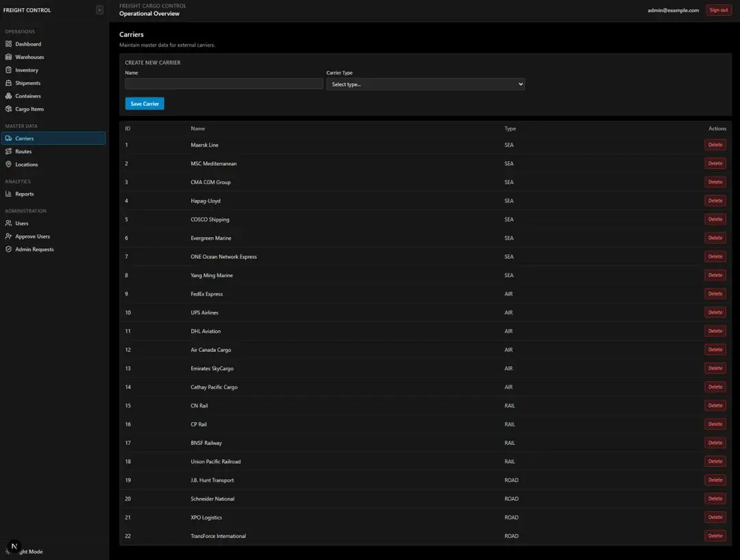Open Locations in master data
Screen dimensions: 740x560
coord(53,165)
